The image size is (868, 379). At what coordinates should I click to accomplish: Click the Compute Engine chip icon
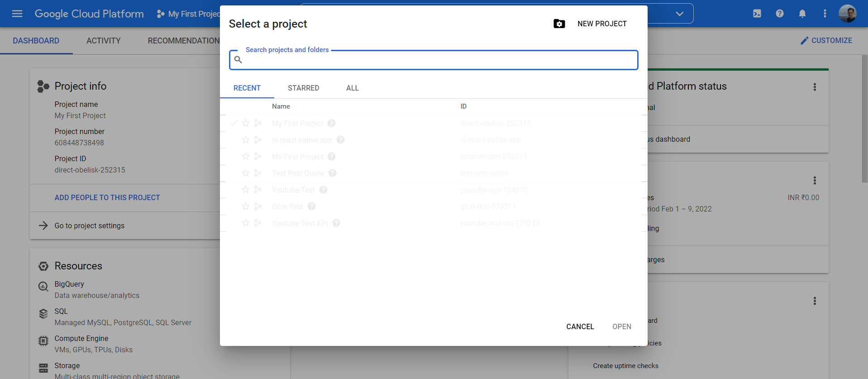click(x=43, y=341)
